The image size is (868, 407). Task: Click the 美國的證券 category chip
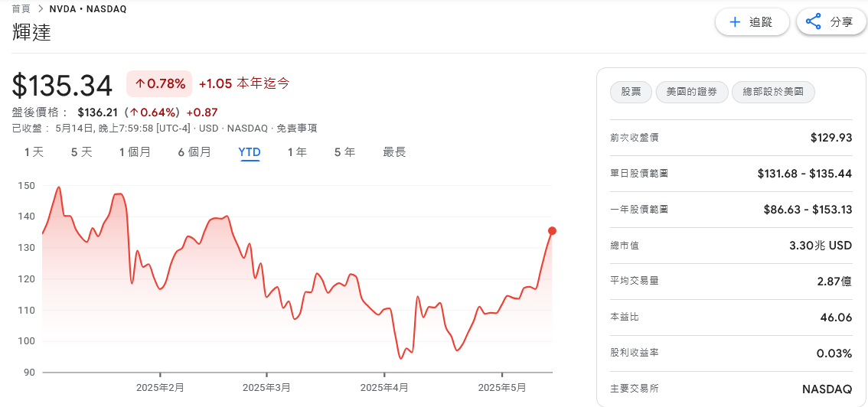tap(691, 93)
